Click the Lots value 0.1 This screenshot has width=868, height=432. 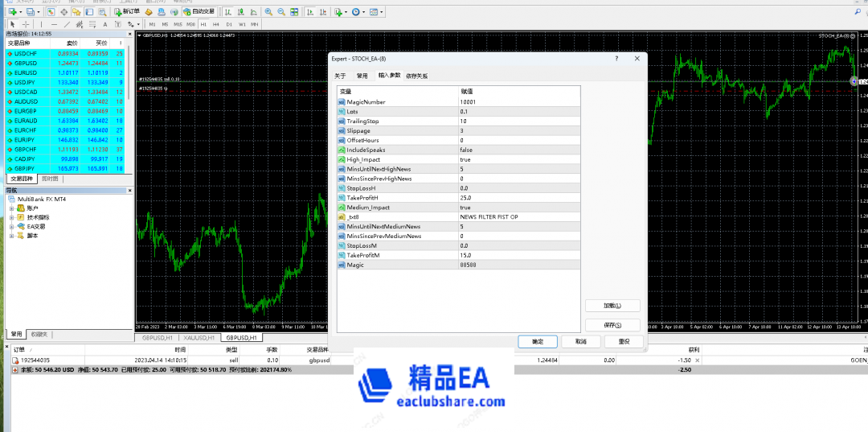(518, 111)
